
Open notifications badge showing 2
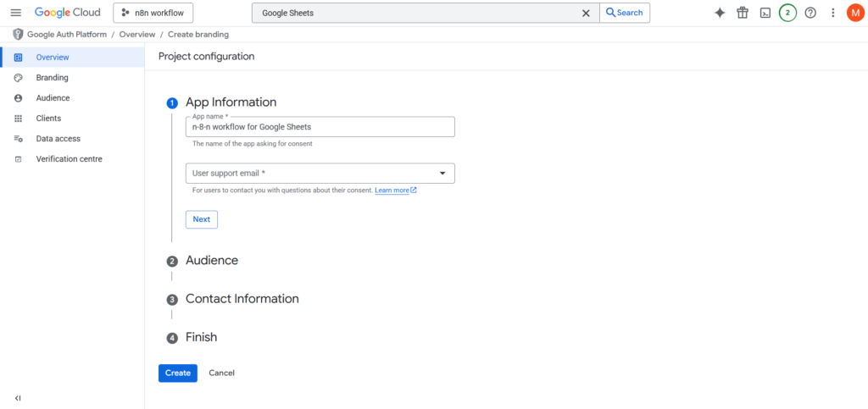pyautogui.click(x=787, y=13)
